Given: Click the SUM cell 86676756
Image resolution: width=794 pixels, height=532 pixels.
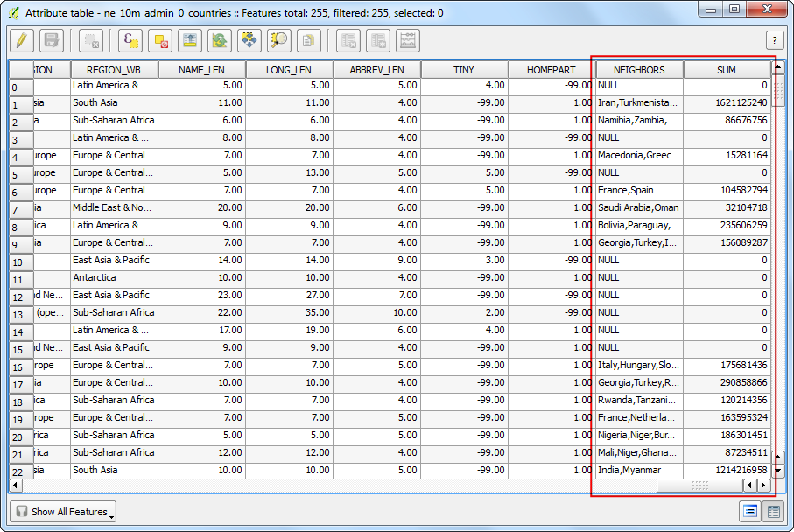Looking at the screenshot, I should [x=727, y=120].
